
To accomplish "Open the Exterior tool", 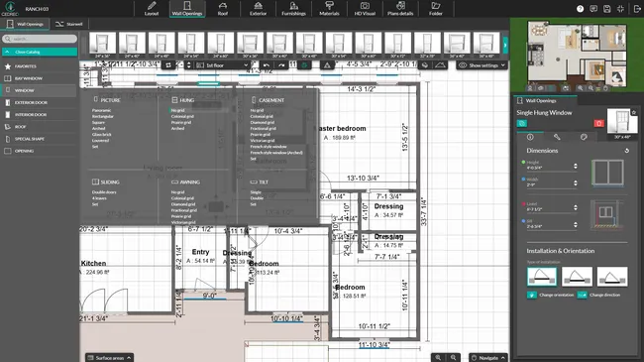I will click(x=258, y=9).
